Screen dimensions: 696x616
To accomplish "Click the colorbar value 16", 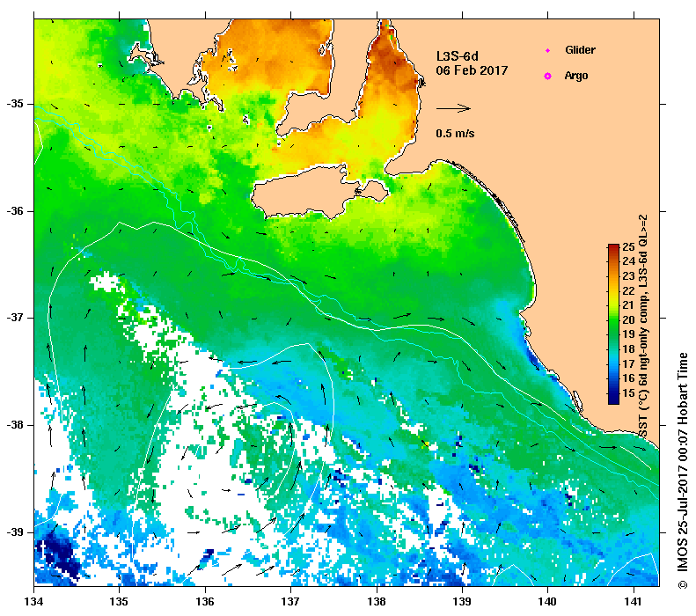I will 628,378.
